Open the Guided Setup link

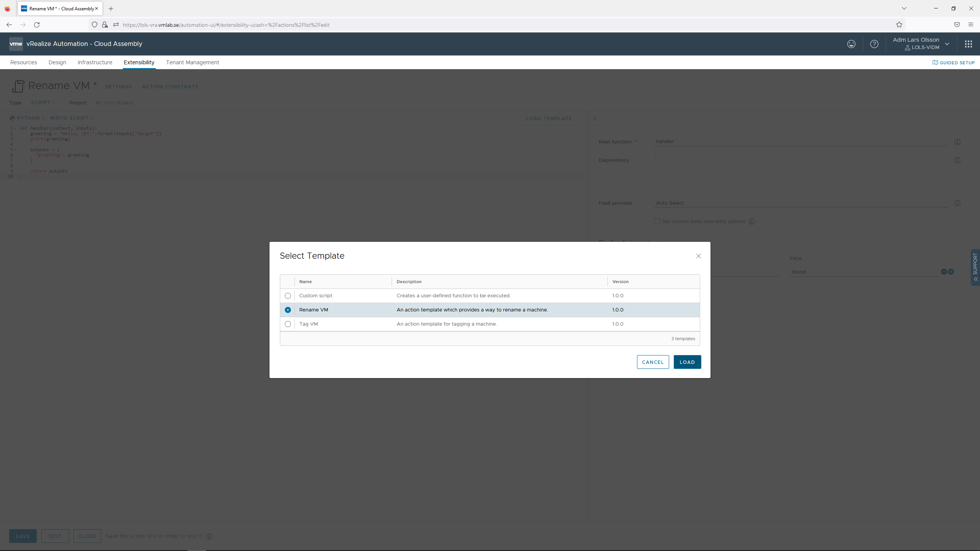[x=954, y=63]
